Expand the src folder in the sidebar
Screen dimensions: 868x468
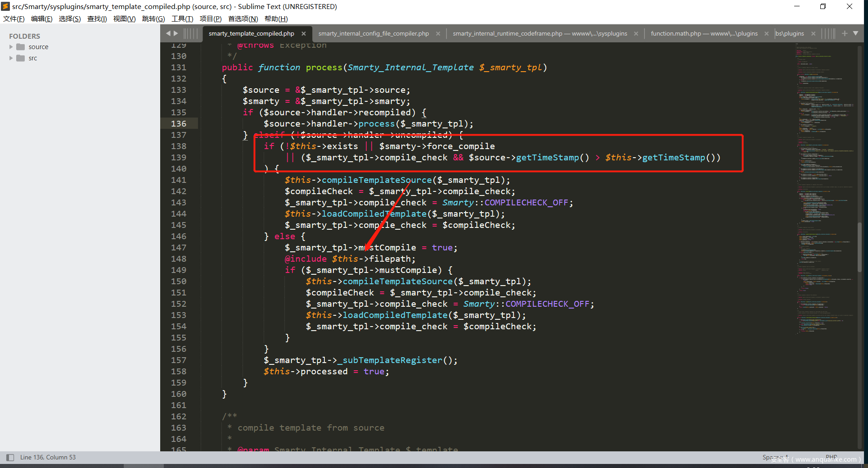[11, 58]
